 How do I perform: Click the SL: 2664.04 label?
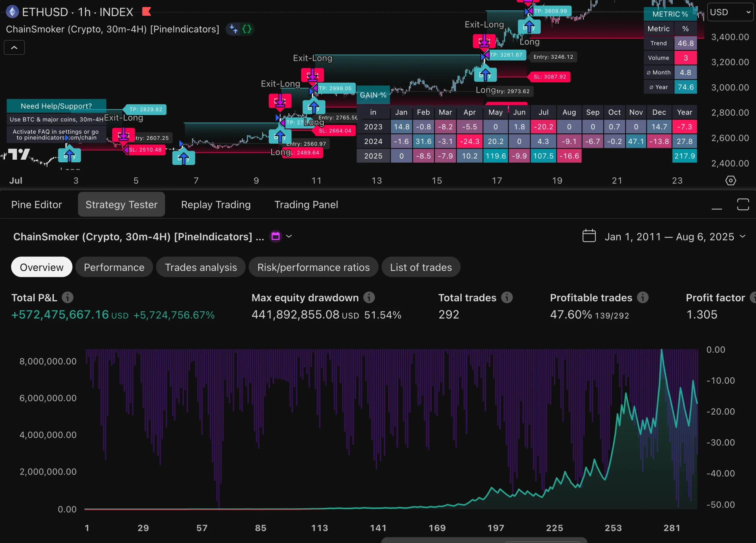coord(335,131)
